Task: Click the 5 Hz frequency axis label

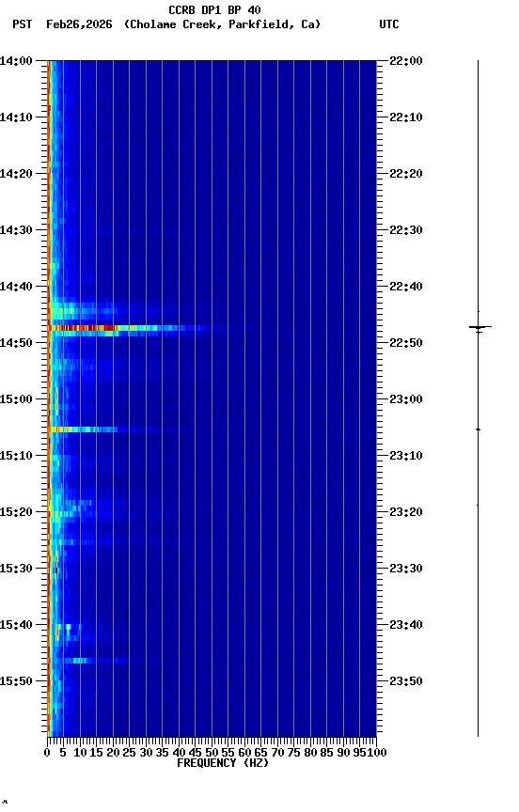Action: click(63, 753)
